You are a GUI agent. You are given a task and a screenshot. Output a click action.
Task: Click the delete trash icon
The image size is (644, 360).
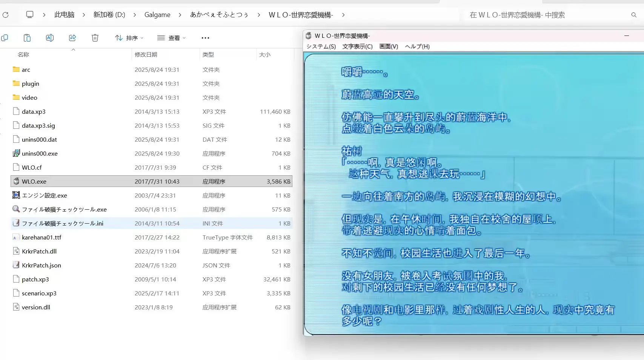point(95,38)
